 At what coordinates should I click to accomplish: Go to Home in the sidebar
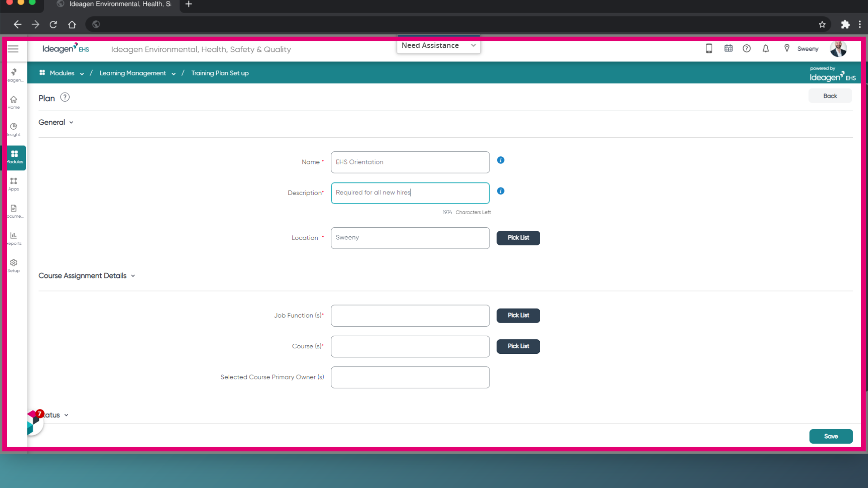coord(14,103)
